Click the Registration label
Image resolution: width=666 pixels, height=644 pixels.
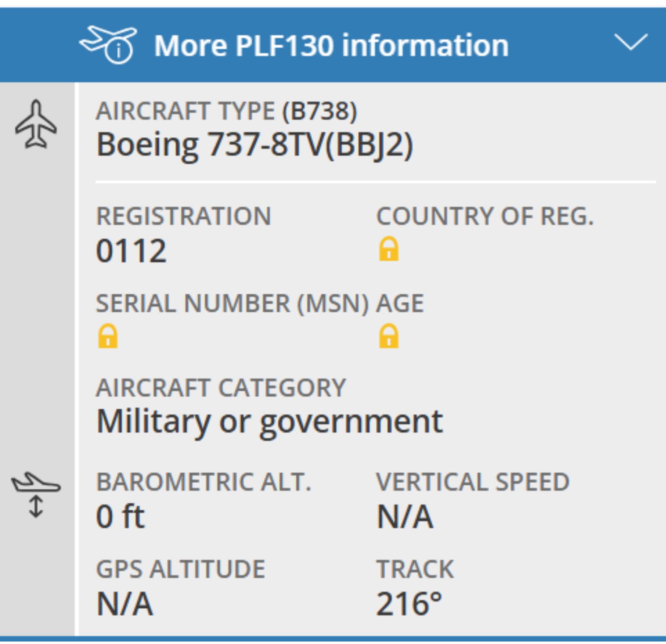tap(183, 216)
